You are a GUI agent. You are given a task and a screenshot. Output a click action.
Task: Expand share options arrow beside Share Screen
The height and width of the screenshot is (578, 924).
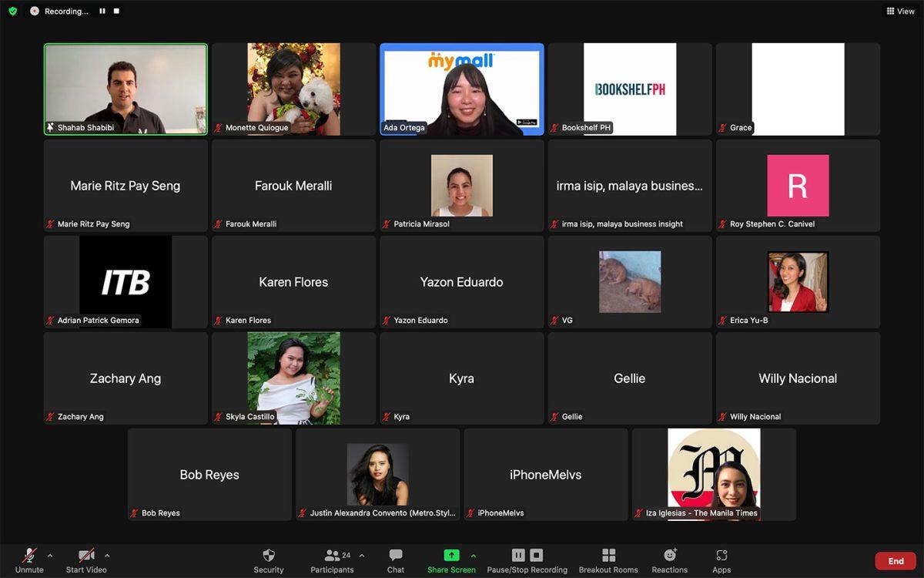pyautogui.click(x=473, y=556)
